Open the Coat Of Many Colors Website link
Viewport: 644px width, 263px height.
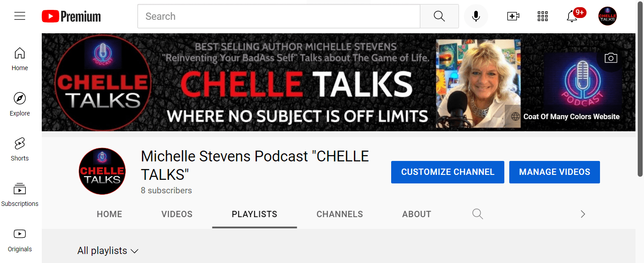click(x=571, y=117)
